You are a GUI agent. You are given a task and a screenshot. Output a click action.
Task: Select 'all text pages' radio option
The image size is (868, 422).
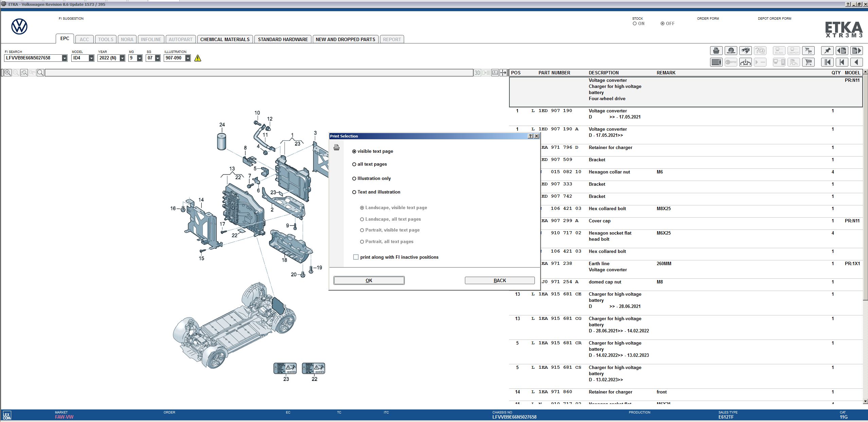tap(369, 164)
